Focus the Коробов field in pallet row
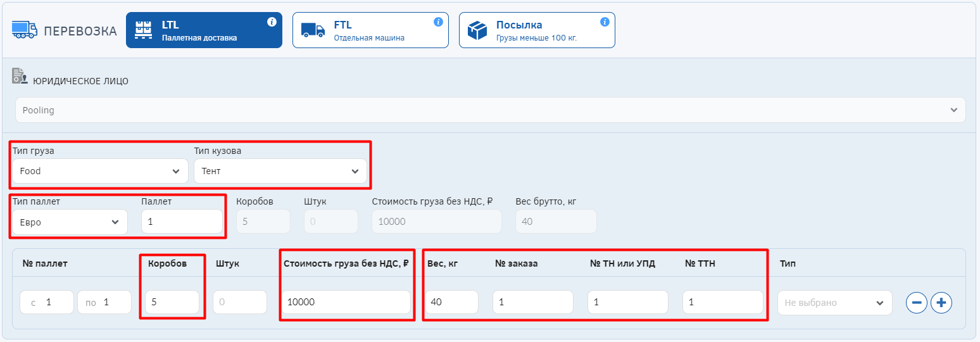This screenshot has width=980, height=342. tap(172, 303)
